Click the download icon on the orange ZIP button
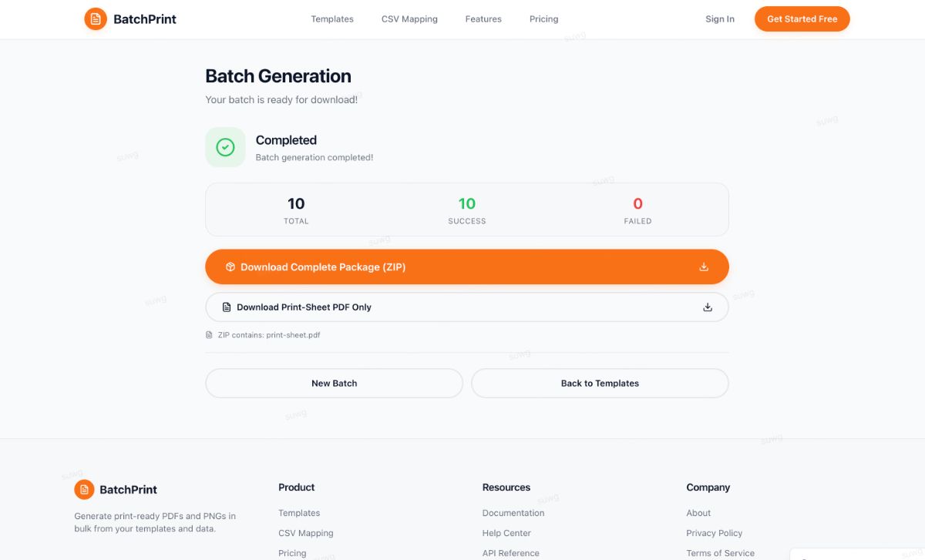925x560 pixels. click(703, 266)
